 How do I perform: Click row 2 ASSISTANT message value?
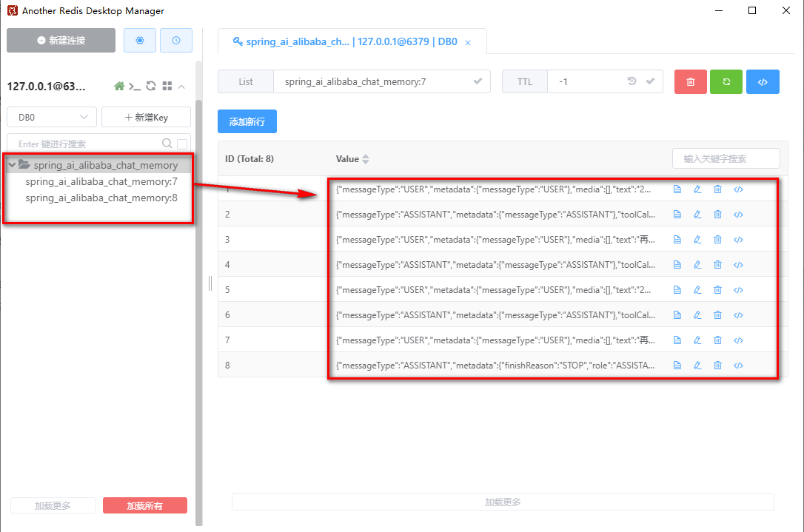pos(495,215)
